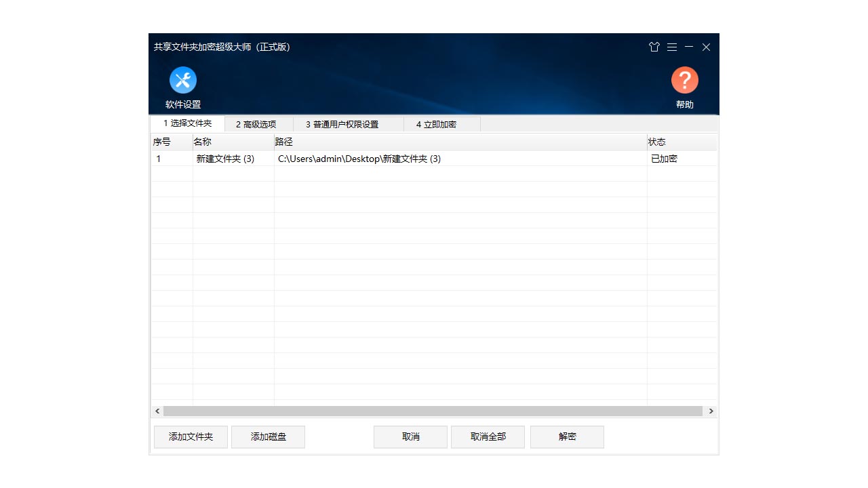Click the 添加文件夹 button
Image resolution: width=868 pixels, height=488 pixels.
(x=191, y=436)
